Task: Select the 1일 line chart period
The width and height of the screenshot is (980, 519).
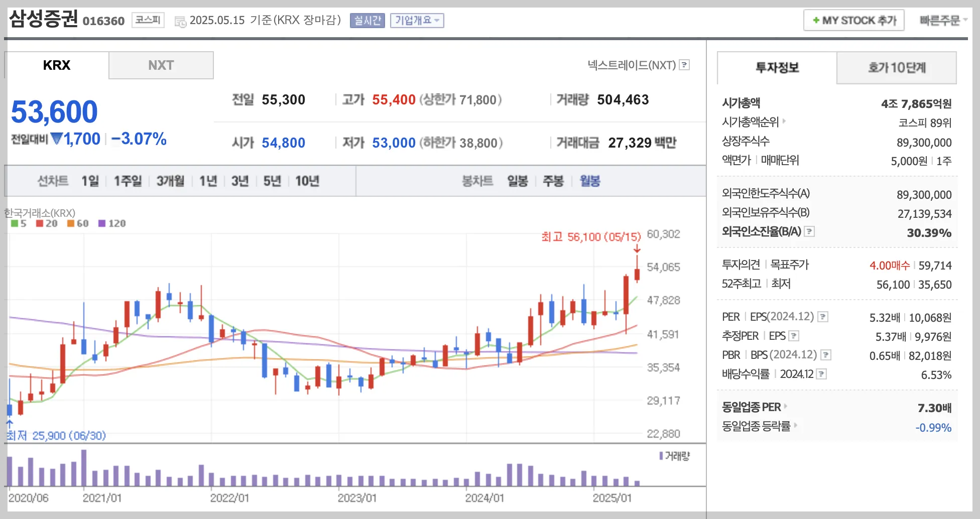Action: [x=90, y=181]
